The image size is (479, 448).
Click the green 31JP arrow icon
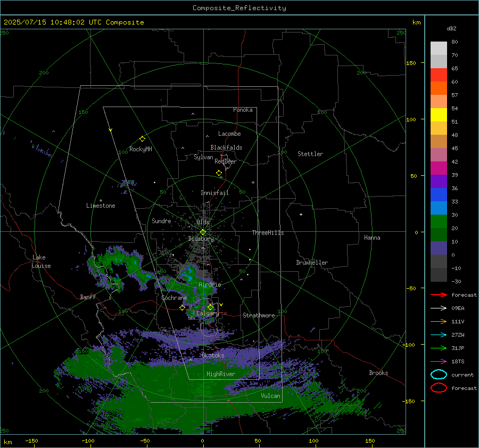tap(439, 348)
